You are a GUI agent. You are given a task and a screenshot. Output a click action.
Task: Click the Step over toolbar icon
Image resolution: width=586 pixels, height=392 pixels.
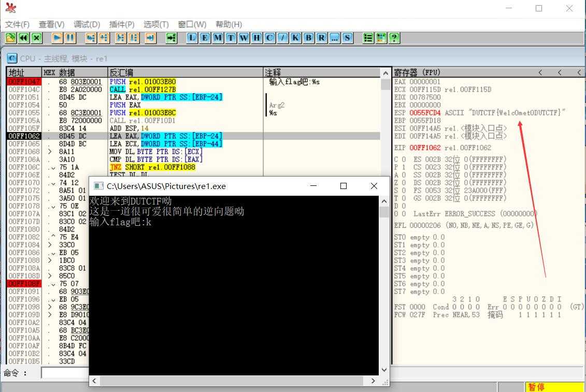pyautogui.click(x=104, y=38)
